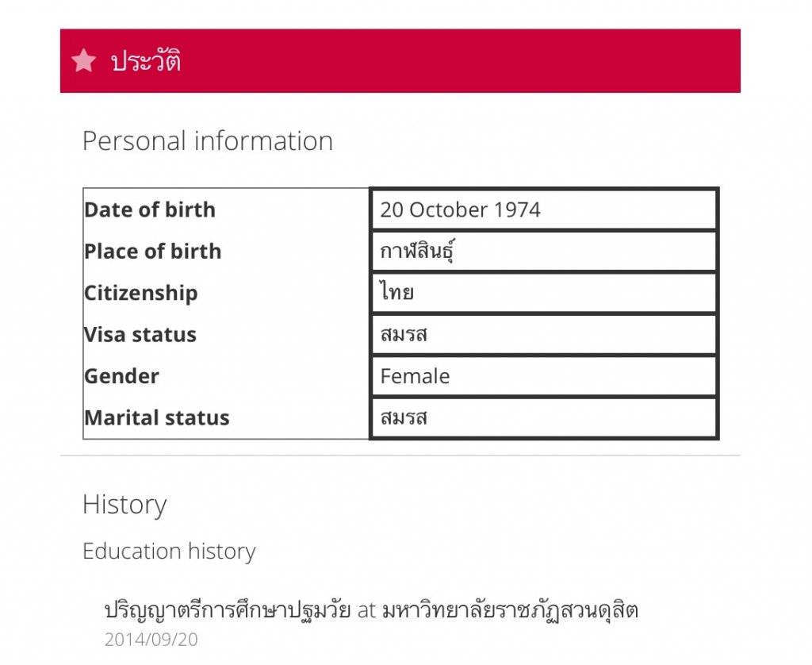
Task: Click the star icon in red header
Action: [83, 61]
